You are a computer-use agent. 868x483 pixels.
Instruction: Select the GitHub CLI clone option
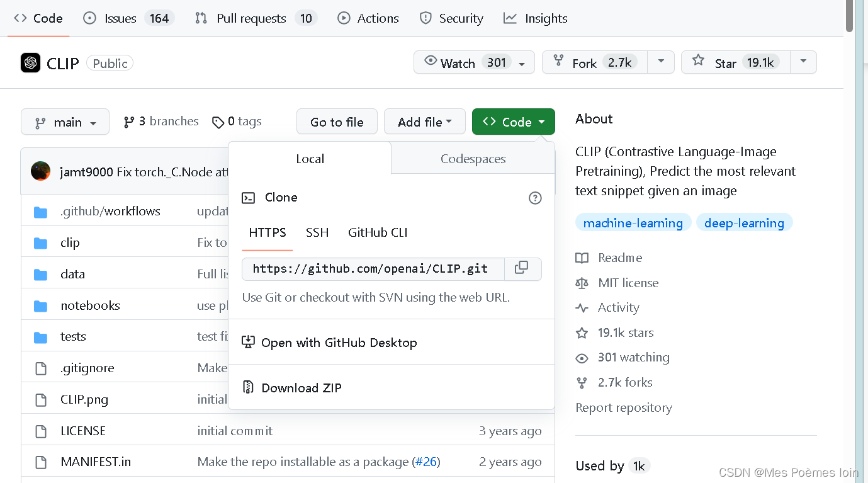tap(378, 232)
